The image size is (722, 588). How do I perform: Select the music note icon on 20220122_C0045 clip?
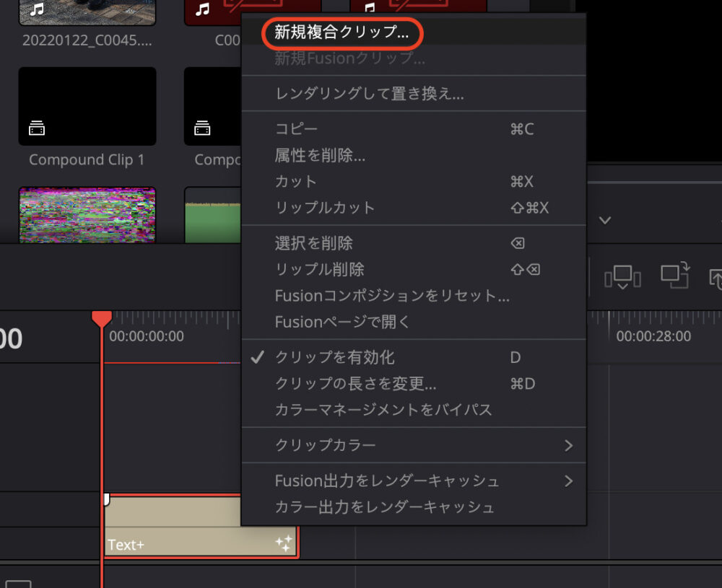tap(35, 9)
